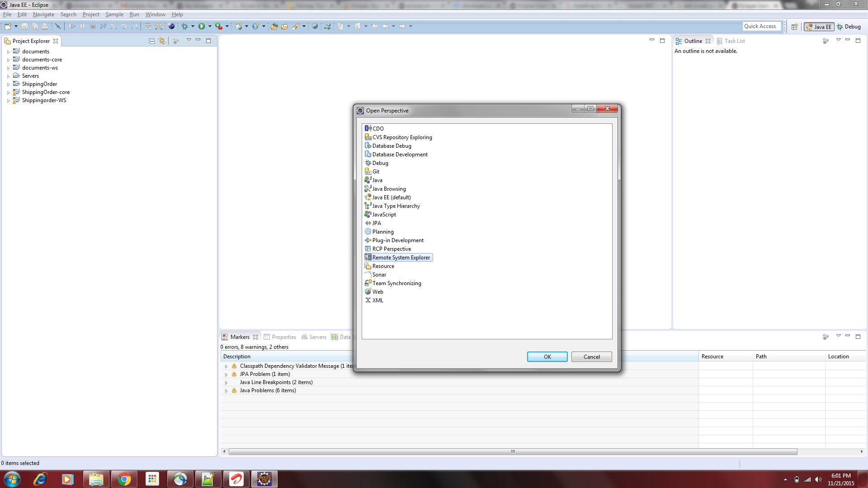868x488 pixels.
Task: Click OK in Open Perspective dialog
Action: coord(547,357)
